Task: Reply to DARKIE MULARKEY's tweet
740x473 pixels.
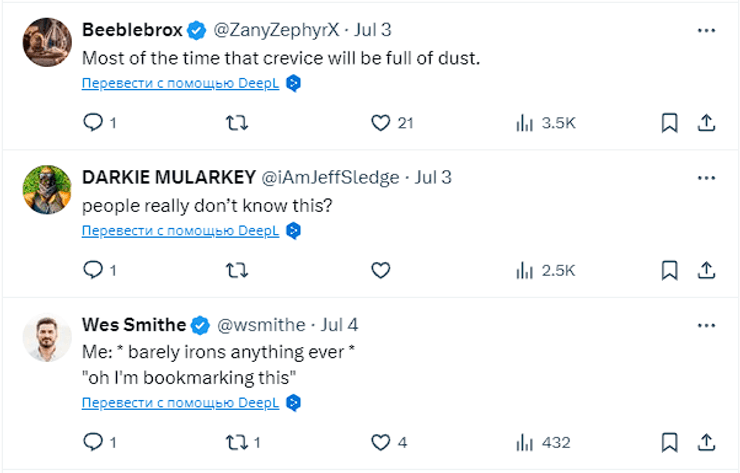Action: (92, 270)
